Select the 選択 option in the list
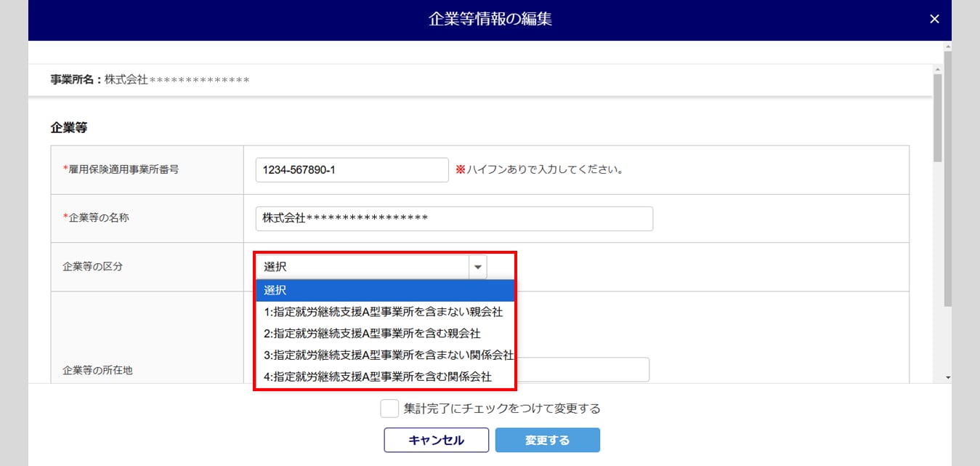This screenshot has height=466, width=980. (x=385, y=290)
